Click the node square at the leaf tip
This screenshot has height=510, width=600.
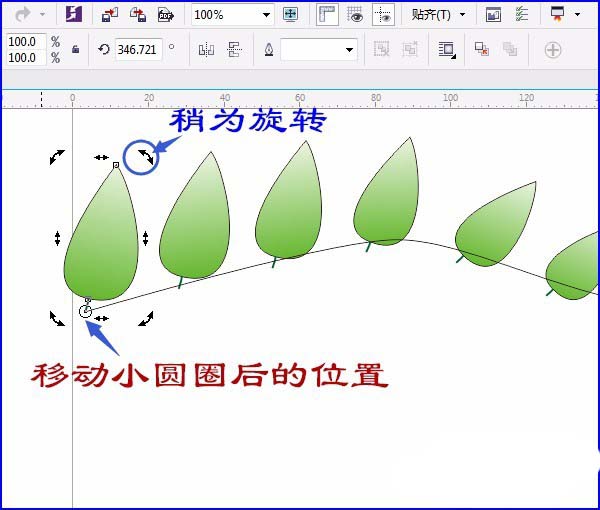point(116,165)
